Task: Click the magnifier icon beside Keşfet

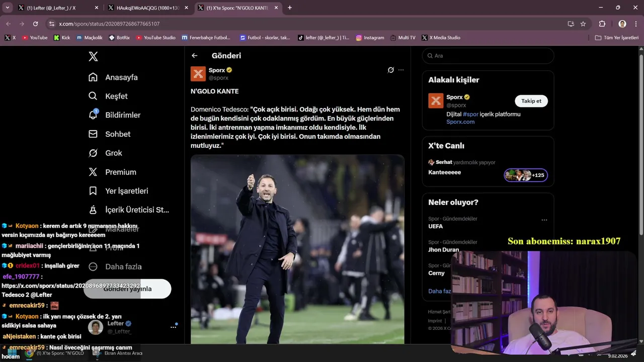Action: point(93,96)
